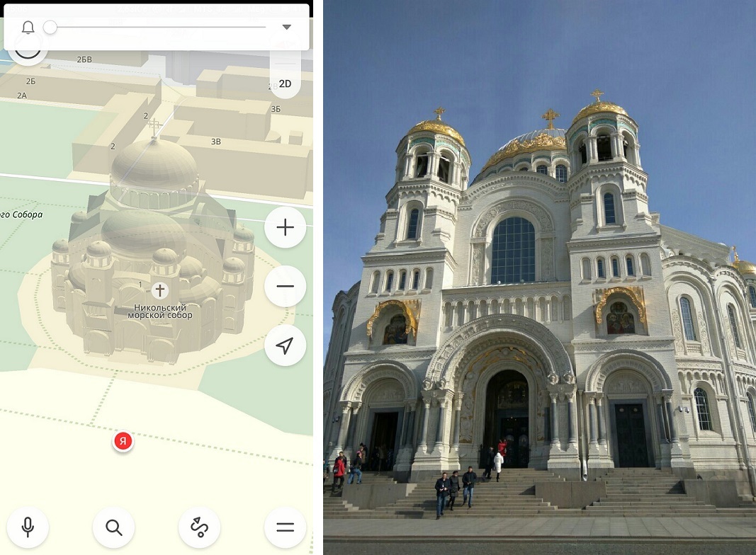The height and width of the screenshot is (555, 756).
Task: Open the hamburger menu button
Action: click(x=285, y=527)
